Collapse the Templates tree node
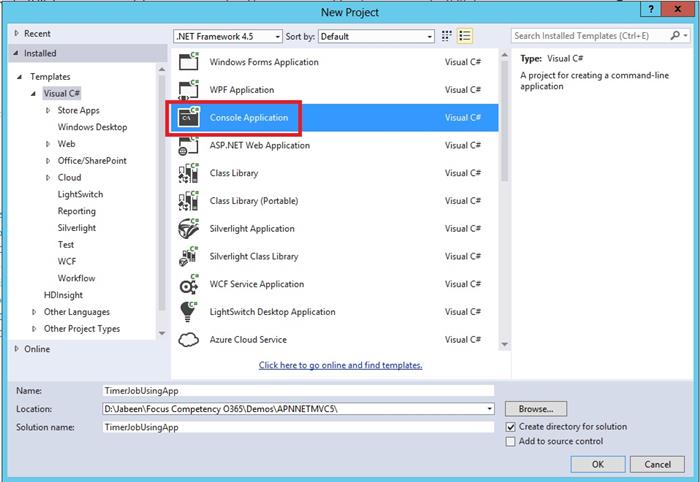Image resolution: width=700 pixels, height=482 pixels. 19,77
